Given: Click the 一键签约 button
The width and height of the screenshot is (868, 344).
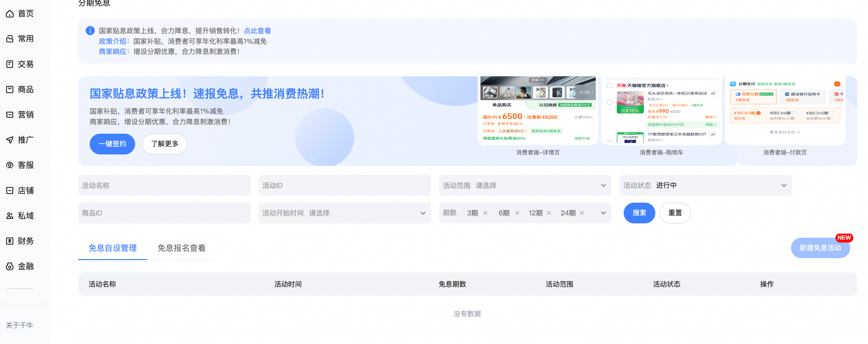Looking at the screenshot, I should [112, 144].
